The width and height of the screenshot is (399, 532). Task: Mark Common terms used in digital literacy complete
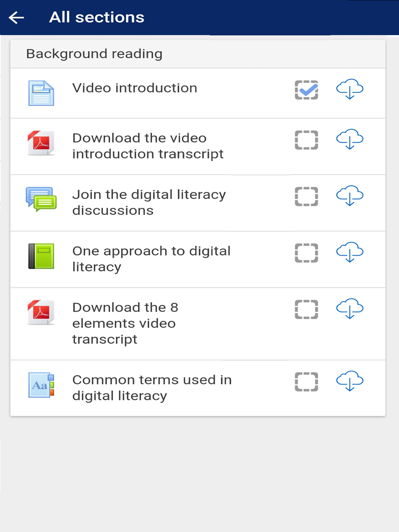tap(306, 382)
